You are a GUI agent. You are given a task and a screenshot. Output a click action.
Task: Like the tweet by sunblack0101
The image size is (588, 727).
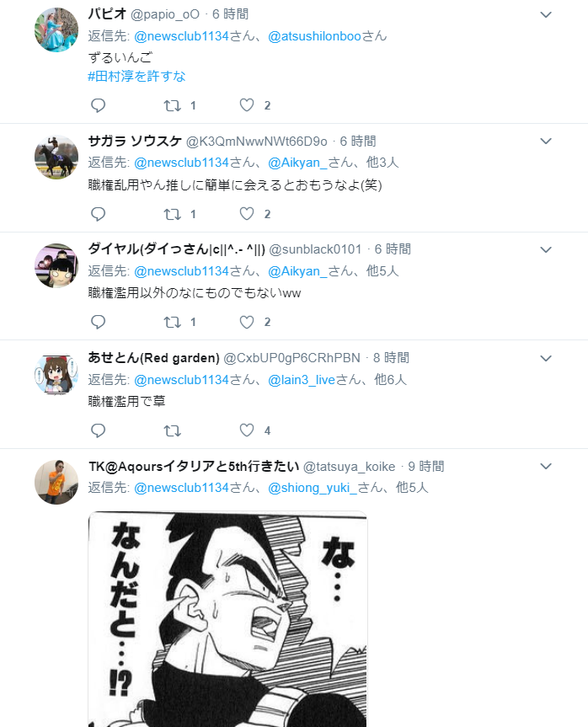pyautogui.click(x=247, y=322)
